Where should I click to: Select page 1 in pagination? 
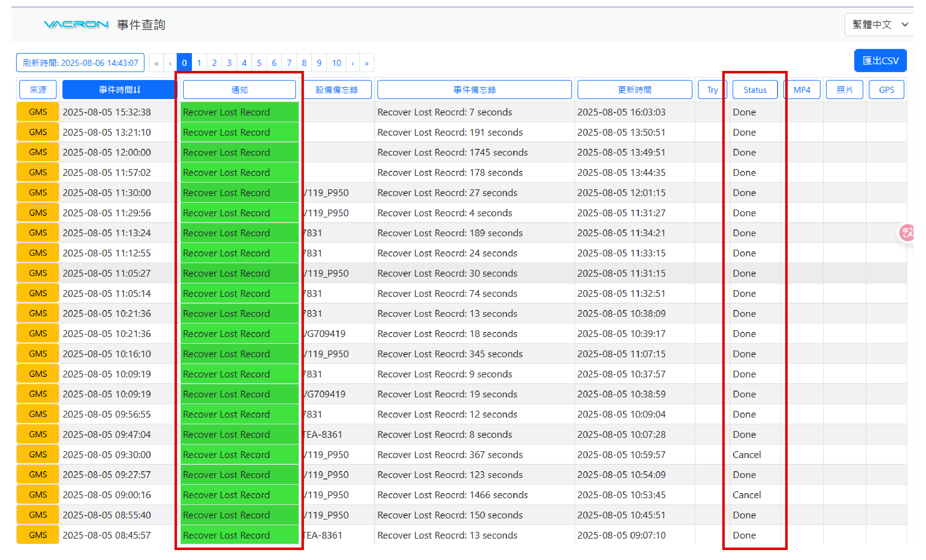coord(199,63)
